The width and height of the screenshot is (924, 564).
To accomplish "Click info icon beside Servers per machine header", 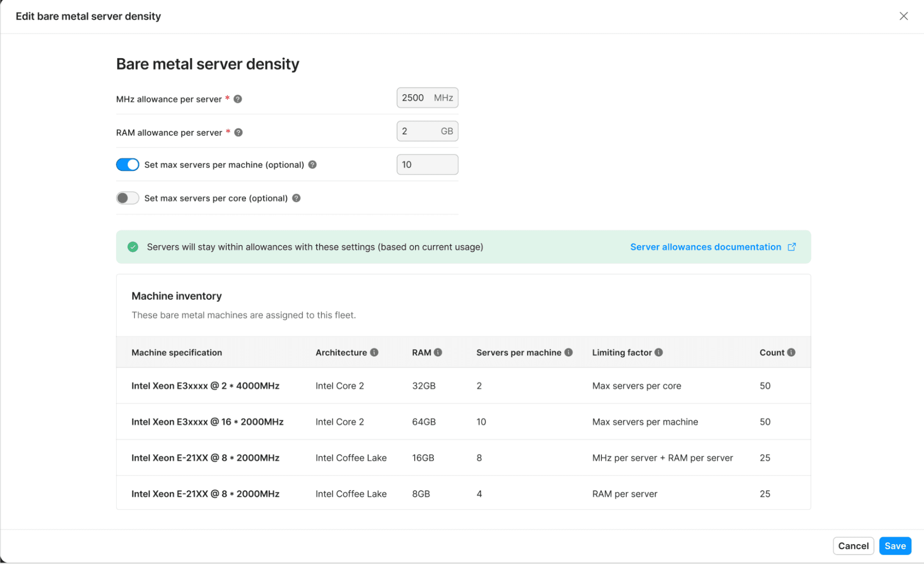I will click(x=569, y=352).
